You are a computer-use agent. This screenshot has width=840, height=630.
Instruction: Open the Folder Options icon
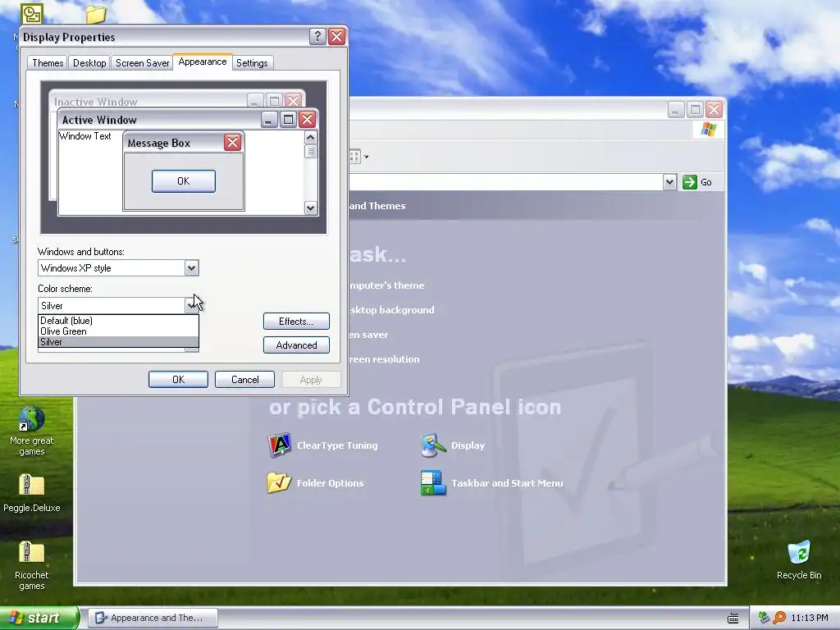click(279, 482)
